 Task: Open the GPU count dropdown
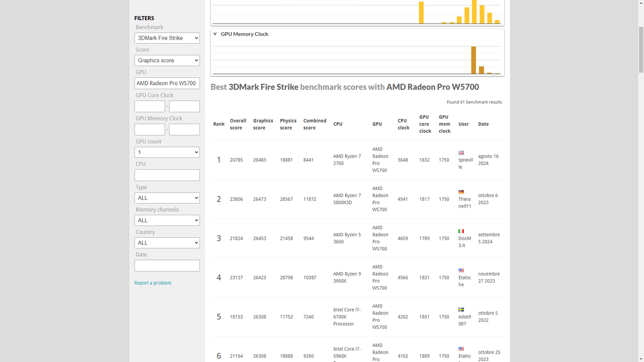pyautogui.click(x=167, y=152)
